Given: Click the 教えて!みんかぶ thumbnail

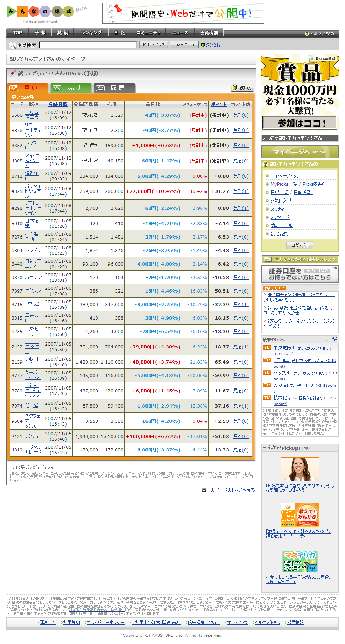Looking at the screenshot, I should click(300, 515).
